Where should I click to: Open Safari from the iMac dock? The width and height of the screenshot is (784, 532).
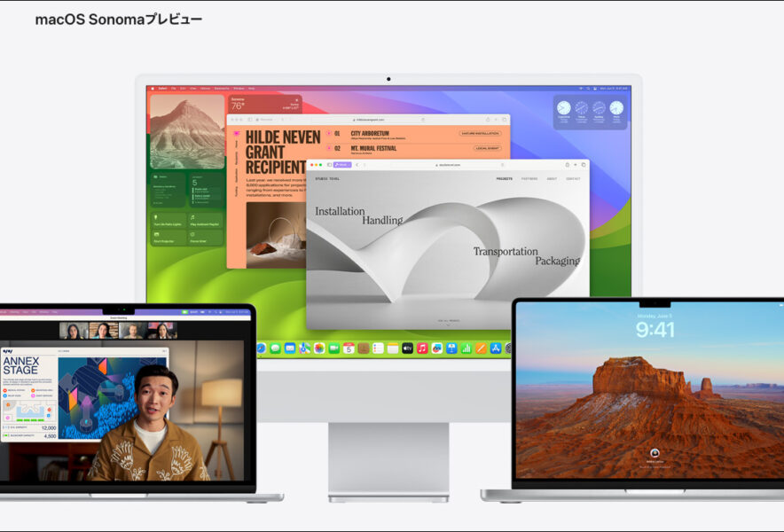pyautogui.click(x=261, y=348)
